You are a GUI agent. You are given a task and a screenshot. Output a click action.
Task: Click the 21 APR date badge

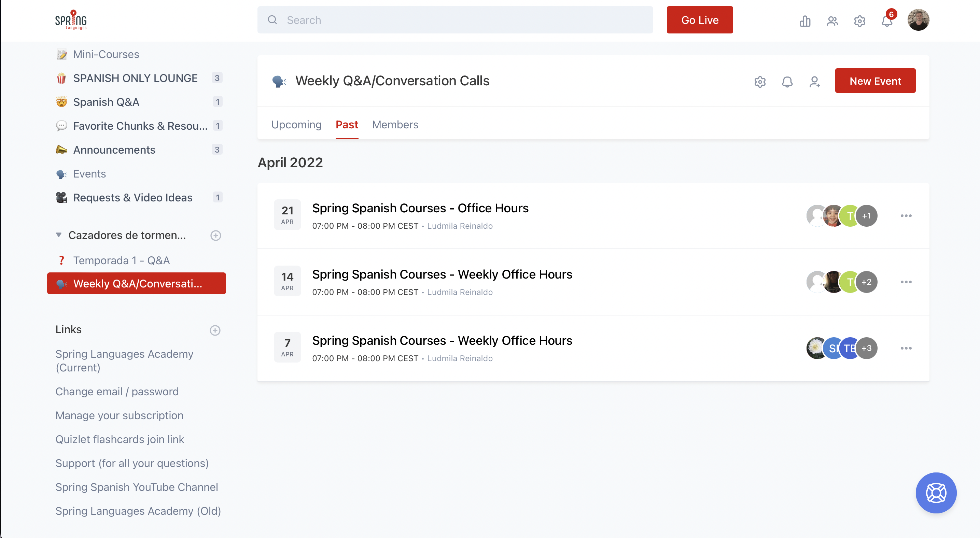click(x=288, y=215)
